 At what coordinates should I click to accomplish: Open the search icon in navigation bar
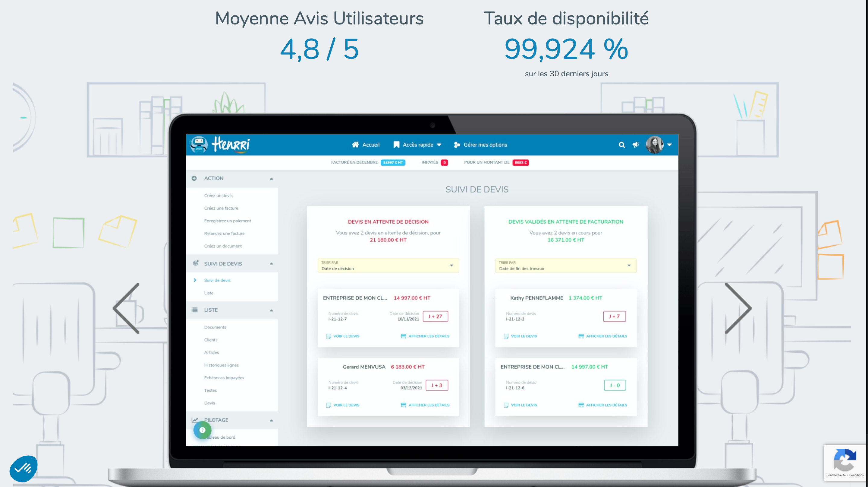(x=621, y=145)
